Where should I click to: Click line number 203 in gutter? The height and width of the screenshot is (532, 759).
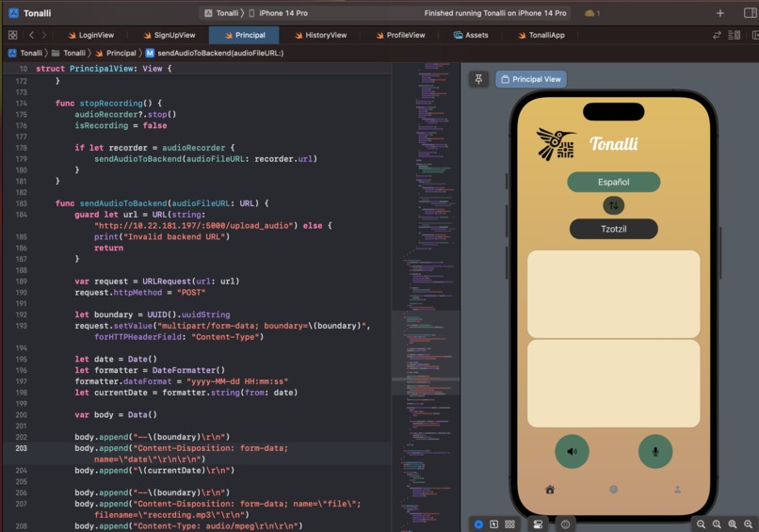click(x=21, y=448)
